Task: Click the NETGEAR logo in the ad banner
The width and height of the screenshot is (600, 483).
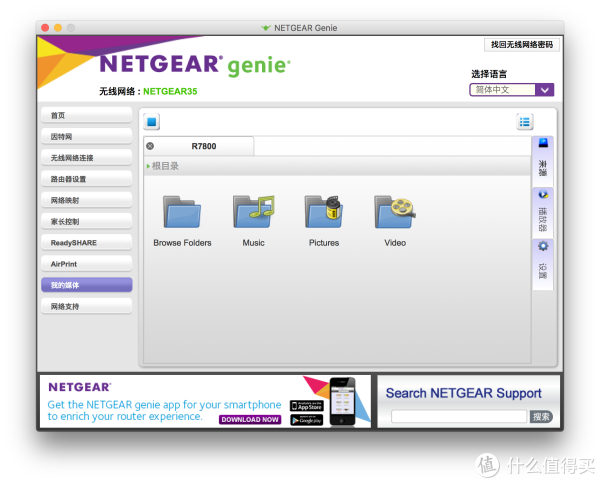Action: (x=80, y=387)
